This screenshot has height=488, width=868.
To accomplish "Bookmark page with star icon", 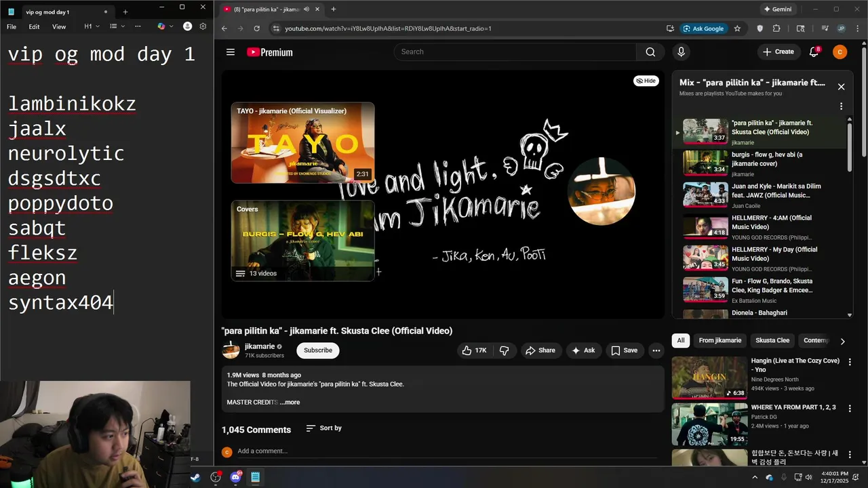I will pyautogui.click(x=737, y=28).
